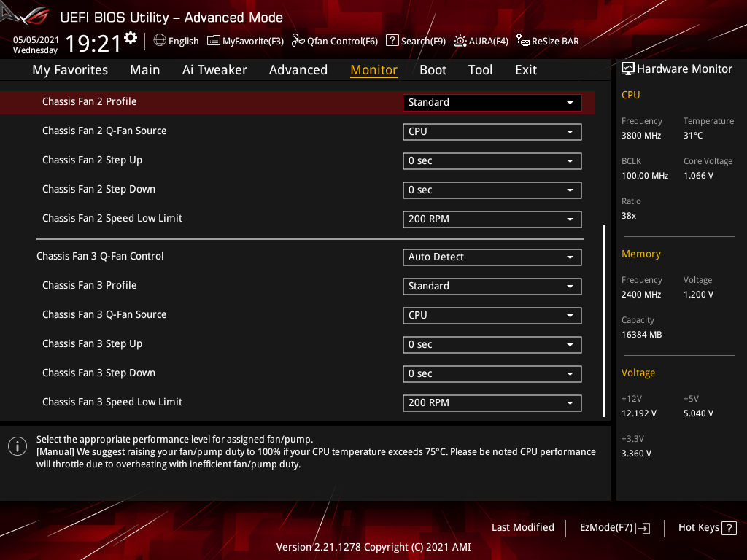747x560 pixels.
Task: Open Chassis Fan 2 Step Up dropdown
Action: pos(492,161)
